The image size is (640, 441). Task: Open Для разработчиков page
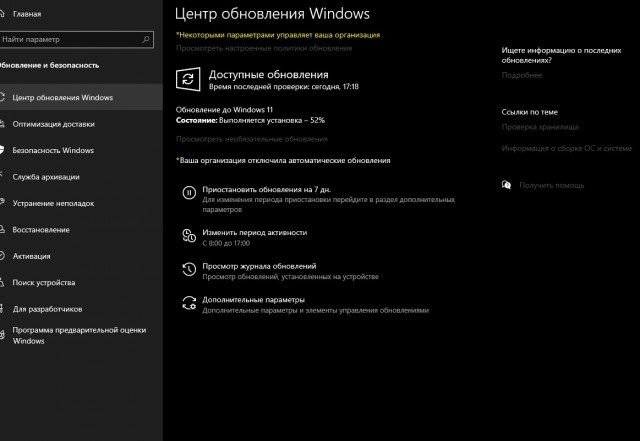tap(81, 309)
